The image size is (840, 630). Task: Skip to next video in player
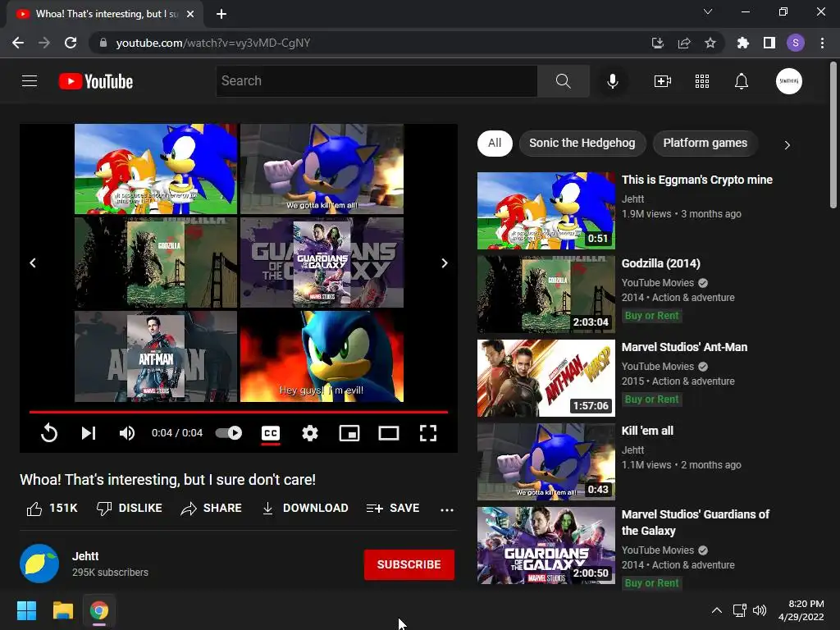pyautogui.click(x=89, y=433)
